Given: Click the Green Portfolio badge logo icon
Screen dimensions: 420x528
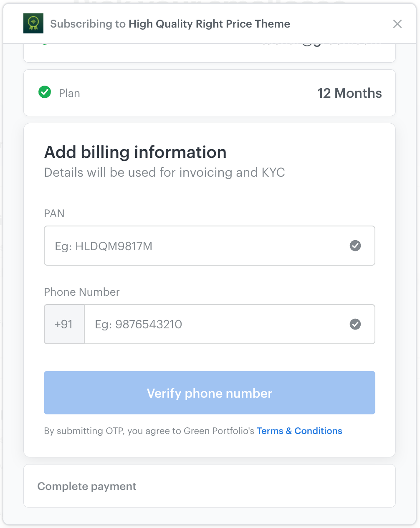Looking at the screenshot, I should click(x=33, y=23).
